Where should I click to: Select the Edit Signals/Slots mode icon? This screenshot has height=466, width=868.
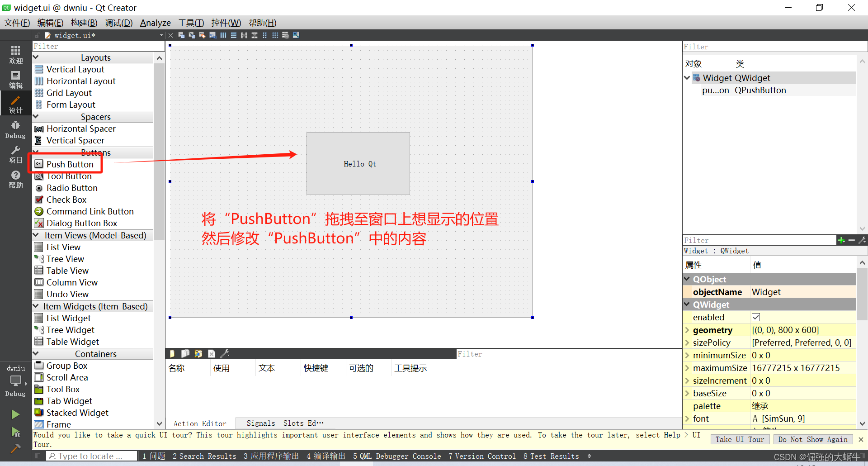click(192, 35)
